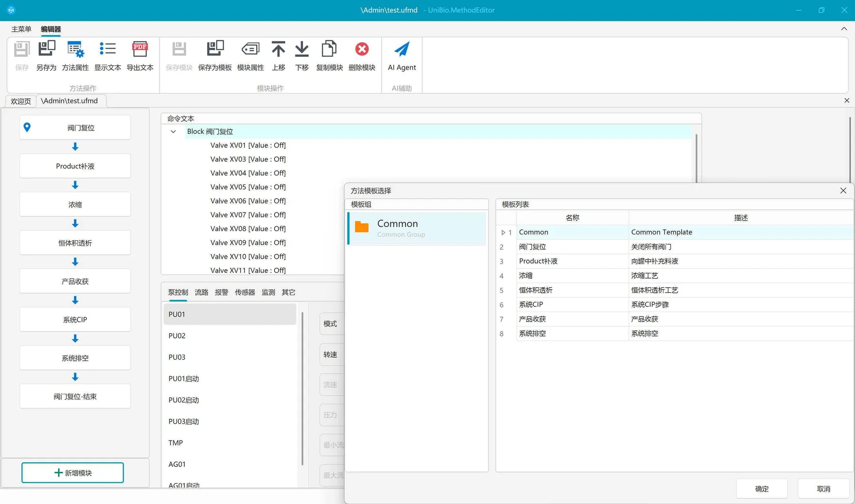This screenshot has height=504, width=855.
Task: Open the 传感器 tab
Action: pos(245,292)
